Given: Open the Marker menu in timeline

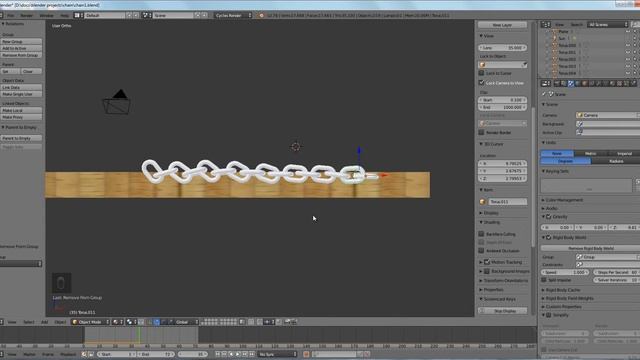Looking at the screenshot, I should (x=29, y=354).
